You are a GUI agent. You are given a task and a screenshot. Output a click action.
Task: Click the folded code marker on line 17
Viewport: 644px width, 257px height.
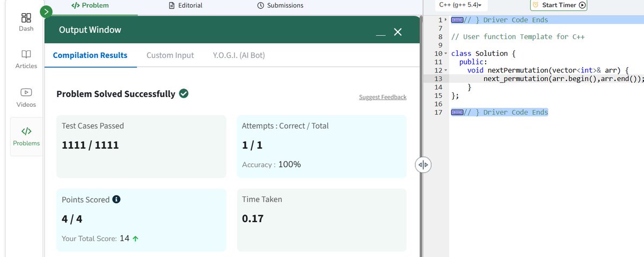457,112
